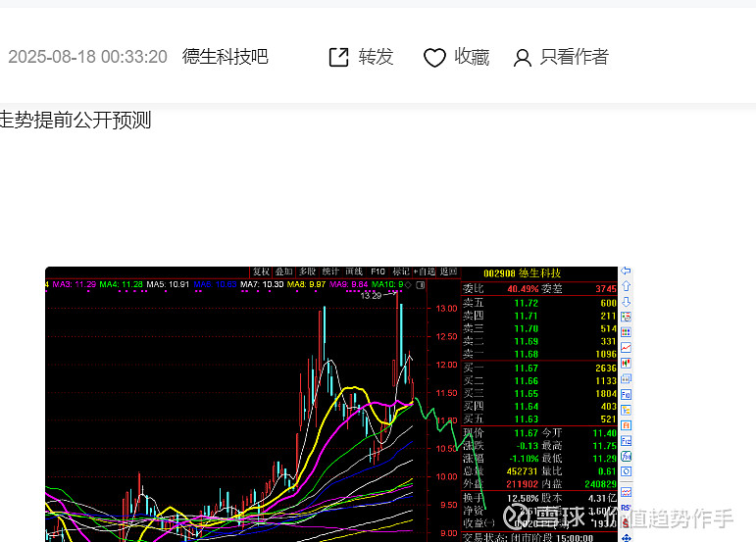Click the diamond icon after MA10

click(x=408, y=285)
